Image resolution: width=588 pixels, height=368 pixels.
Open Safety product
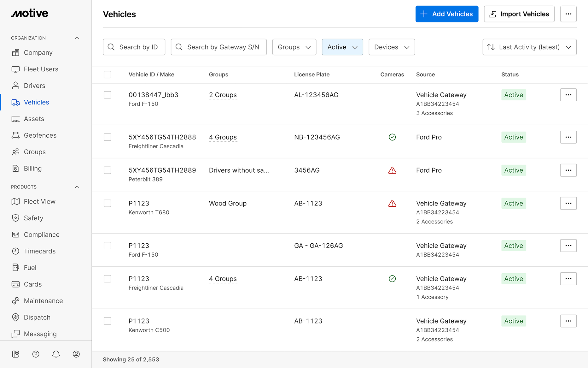click(33, 218)
